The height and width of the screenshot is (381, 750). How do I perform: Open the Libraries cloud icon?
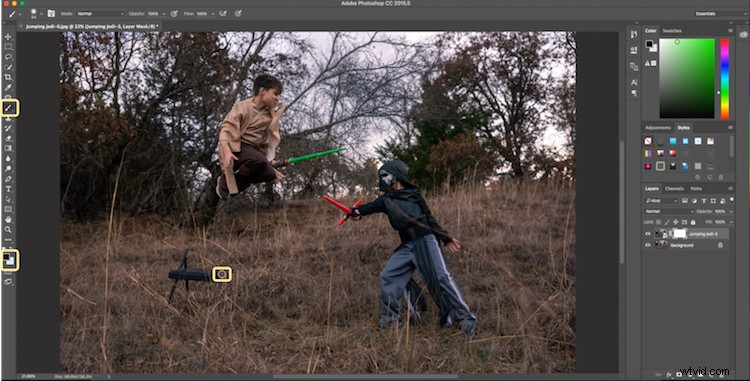coord(743,34)
